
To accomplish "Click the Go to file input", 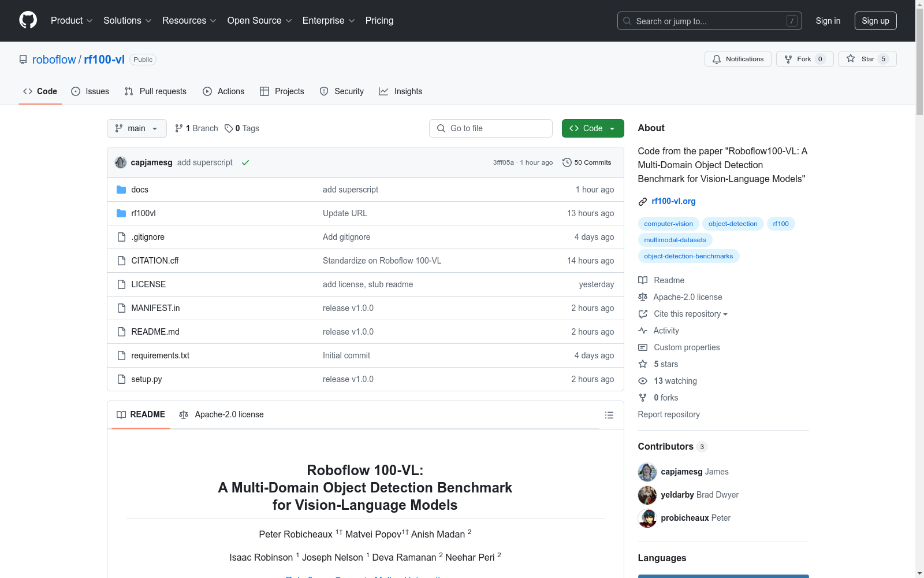I will click(x=491, y=128).
